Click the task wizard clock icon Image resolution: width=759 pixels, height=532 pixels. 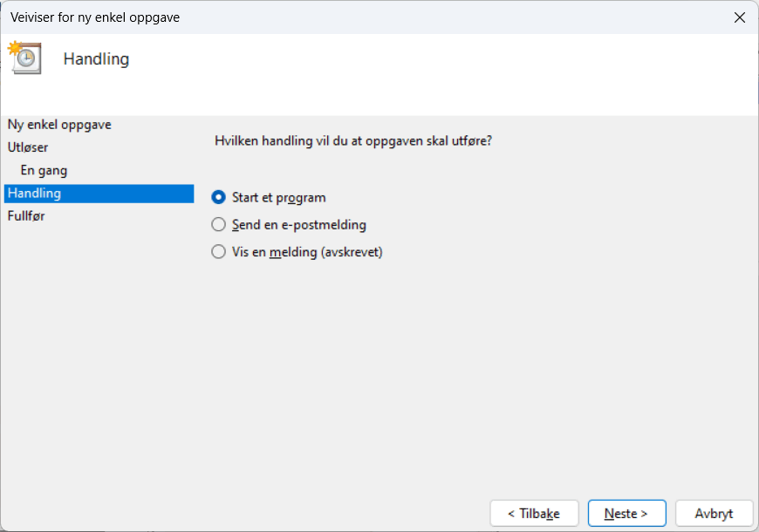pyautogui.click(x=25, y=58)
